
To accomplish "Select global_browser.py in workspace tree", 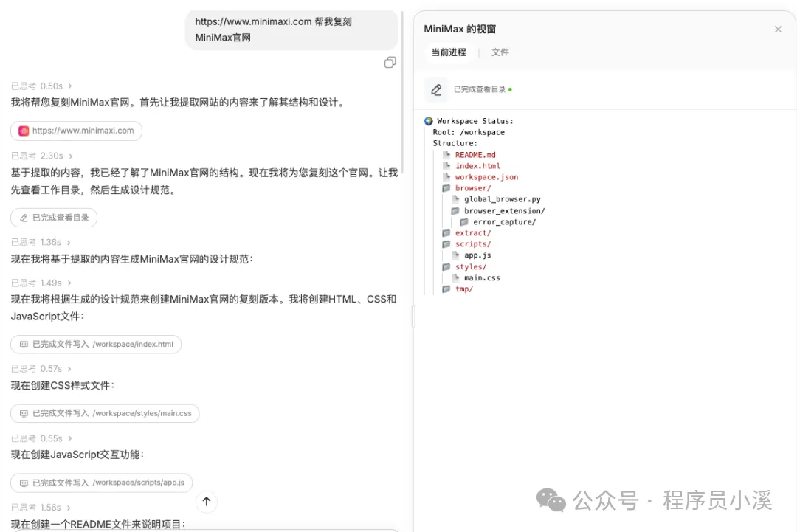I will tap(503, 200).
